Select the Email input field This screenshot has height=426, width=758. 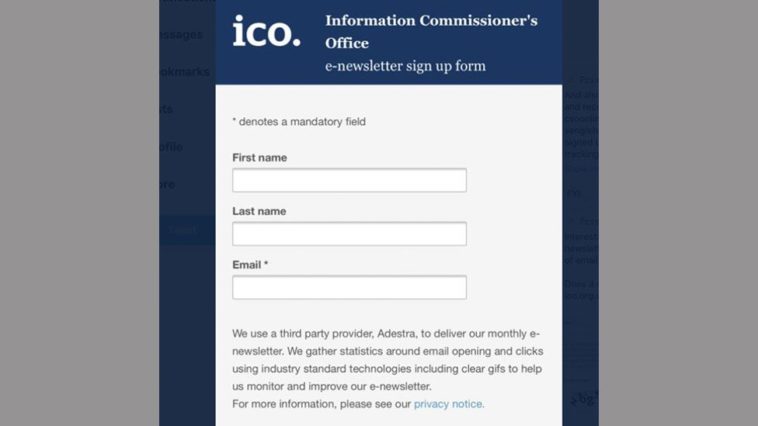349,288
